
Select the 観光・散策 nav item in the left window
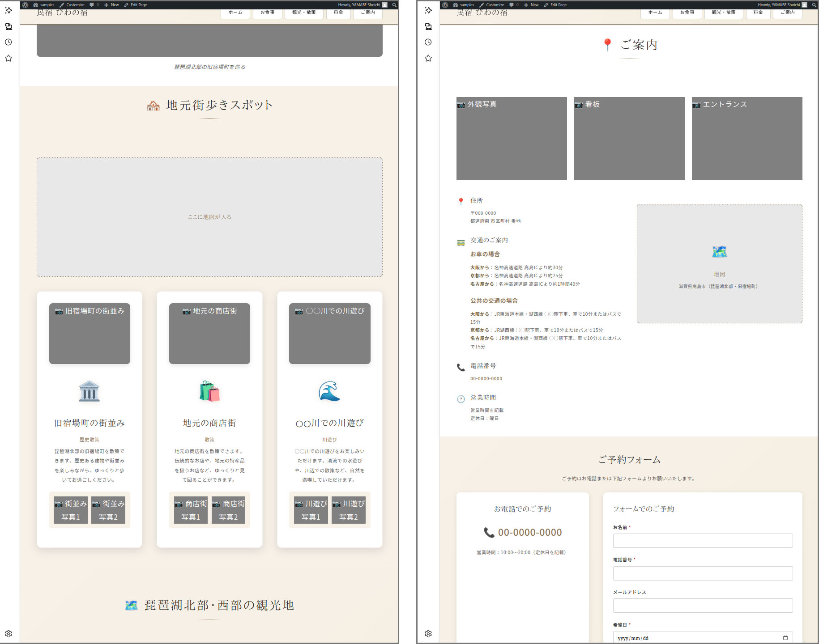[x=304, y=13]
